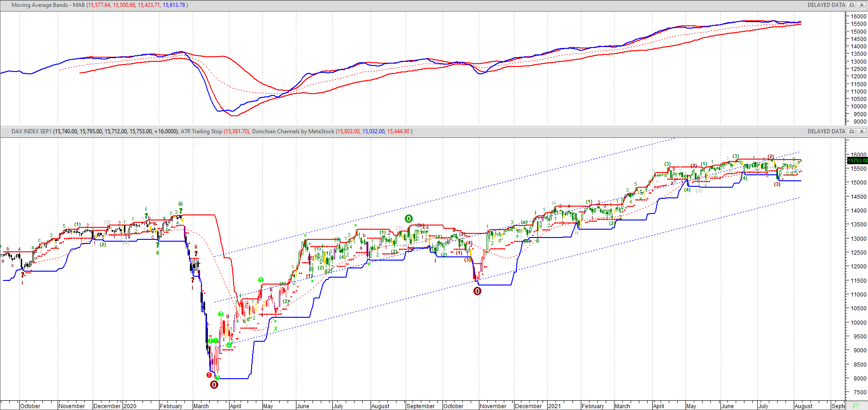Click the '2021' year label on date axis
Screen dimensions: 868x410
point(555,406)
